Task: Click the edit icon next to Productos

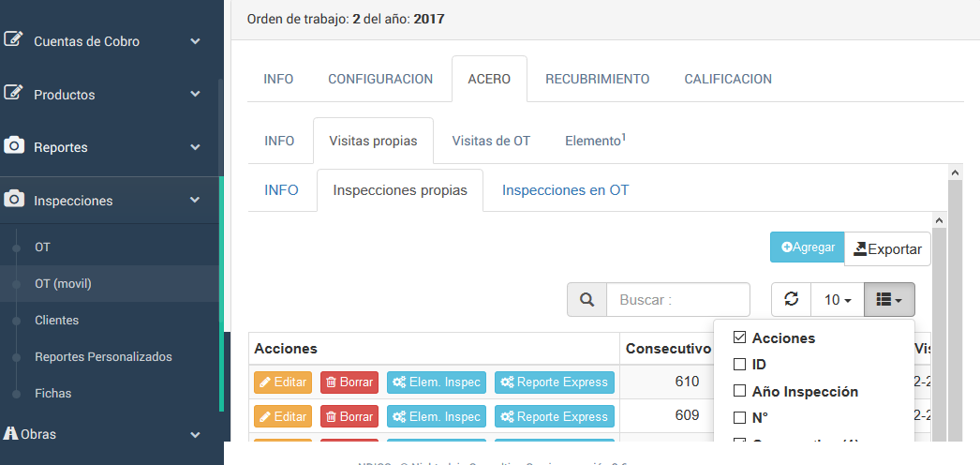Action: coord(14,94)
